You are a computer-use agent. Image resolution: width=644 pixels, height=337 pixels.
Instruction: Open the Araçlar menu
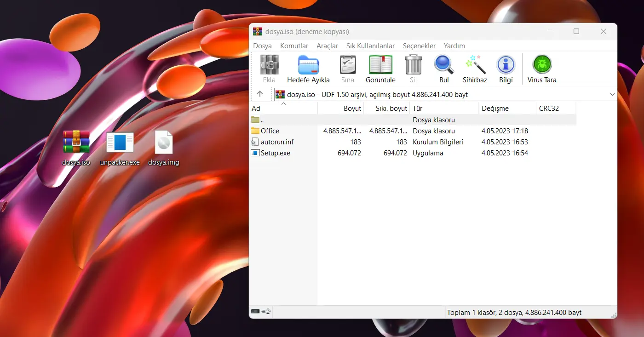(327, 46)
